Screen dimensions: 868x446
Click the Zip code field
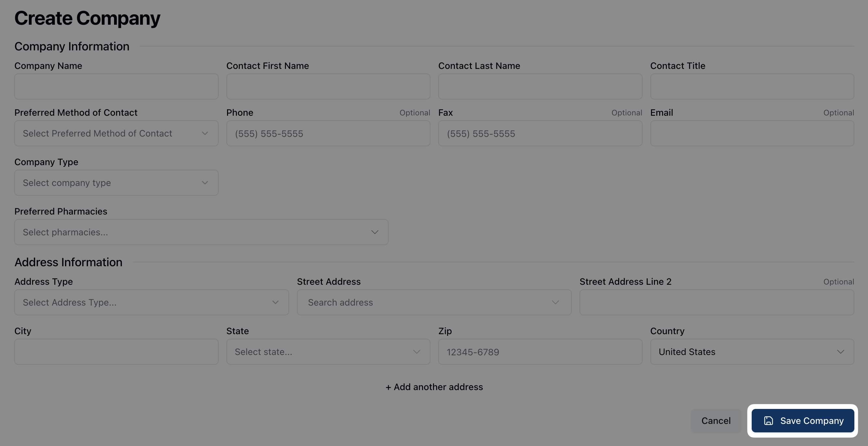[x=540, y=352]
